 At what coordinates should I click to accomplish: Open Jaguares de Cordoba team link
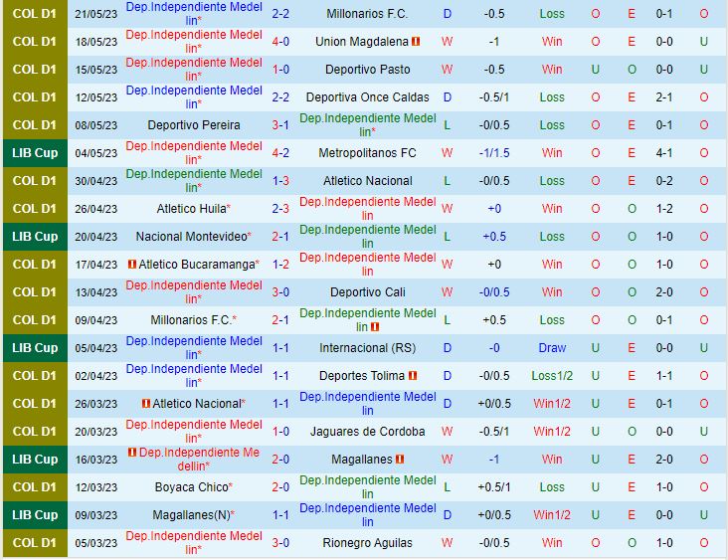[368, 432]
